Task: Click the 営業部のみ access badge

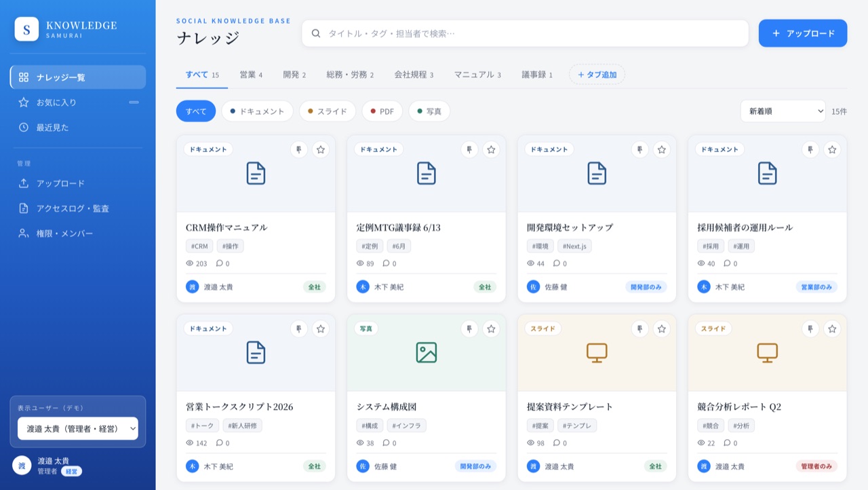Action: tap(816, 287)
